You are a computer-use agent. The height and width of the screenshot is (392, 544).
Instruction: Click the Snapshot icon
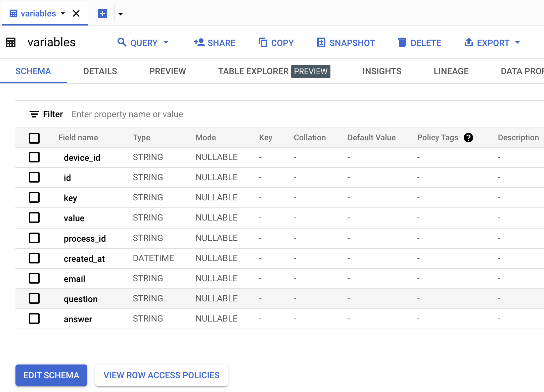(321, 43)
